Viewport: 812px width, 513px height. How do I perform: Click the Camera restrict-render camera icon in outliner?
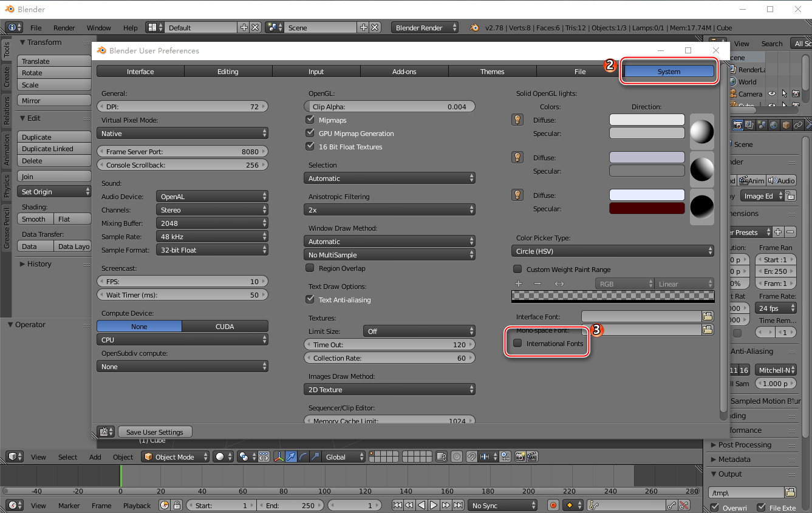[797, 93]
